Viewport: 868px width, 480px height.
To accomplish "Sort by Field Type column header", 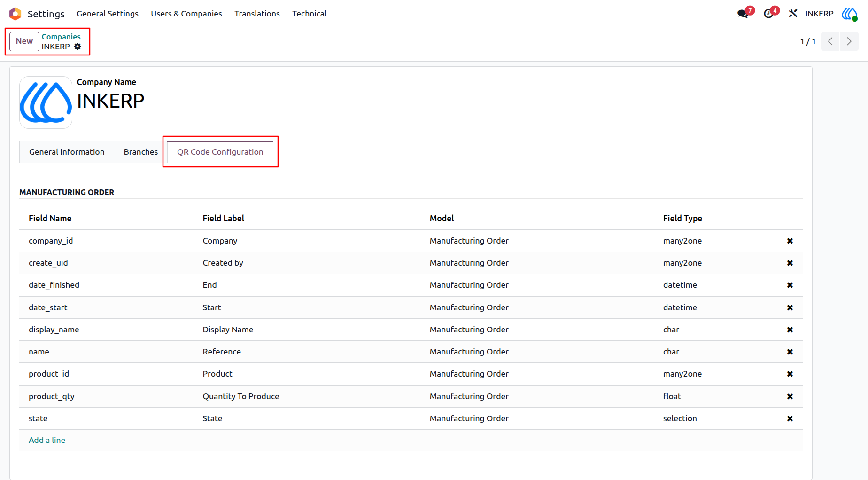I will point(682,218).
